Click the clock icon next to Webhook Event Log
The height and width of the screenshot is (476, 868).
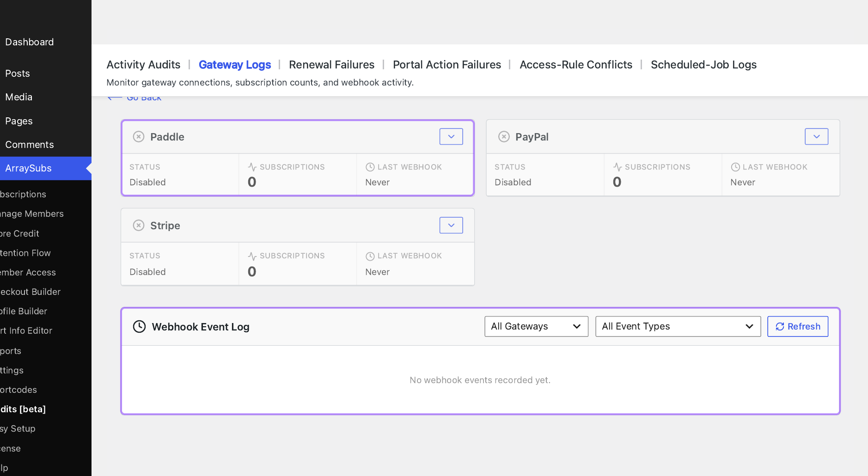pos(139,326)
